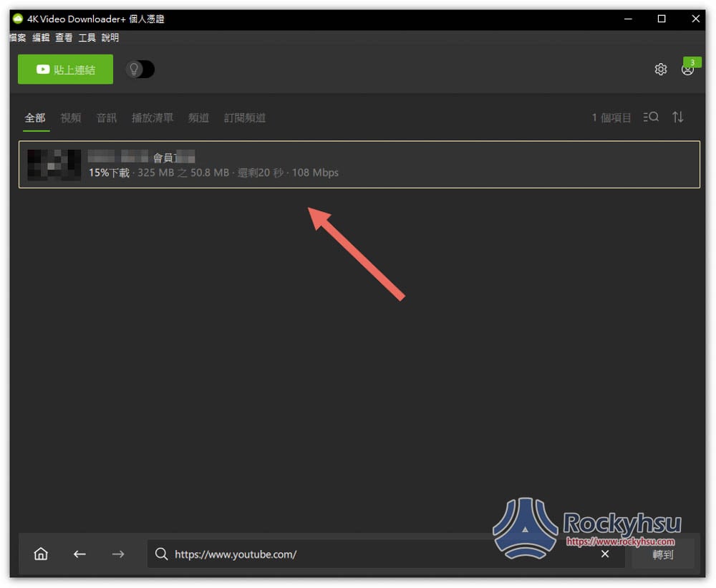This screenshot has height=588, width=716.
Task: Go back with the left arrow
Action: click(x=80, y=554)
